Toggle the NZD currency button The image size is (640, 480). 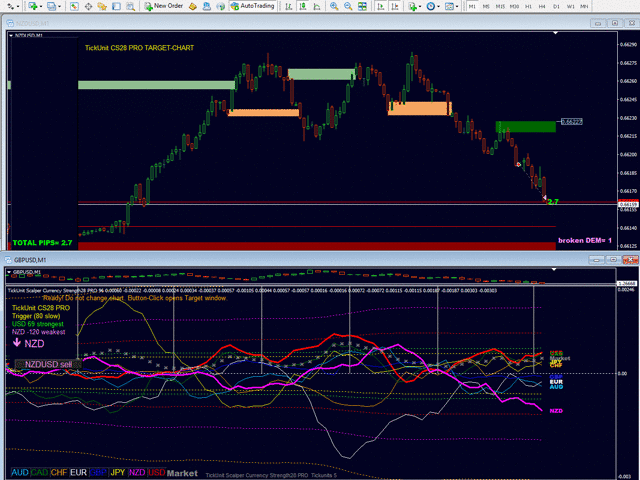click(x=137, y=473)
